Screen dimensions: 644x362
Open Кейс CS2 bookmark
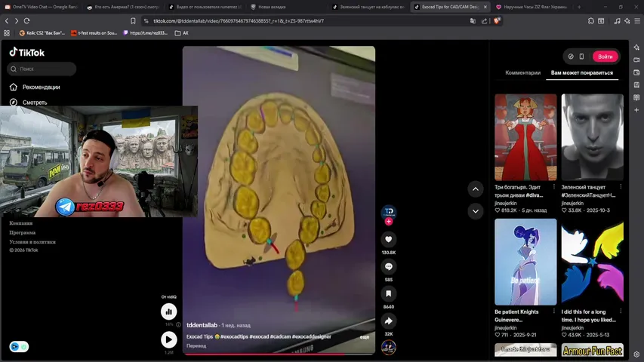point(42,33)
